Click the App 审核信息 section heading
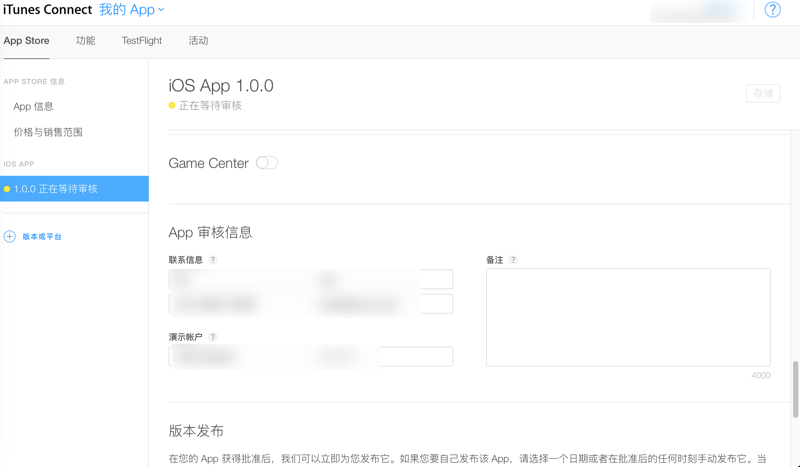Screen dimensions: 800x467 tap(210, 233)
